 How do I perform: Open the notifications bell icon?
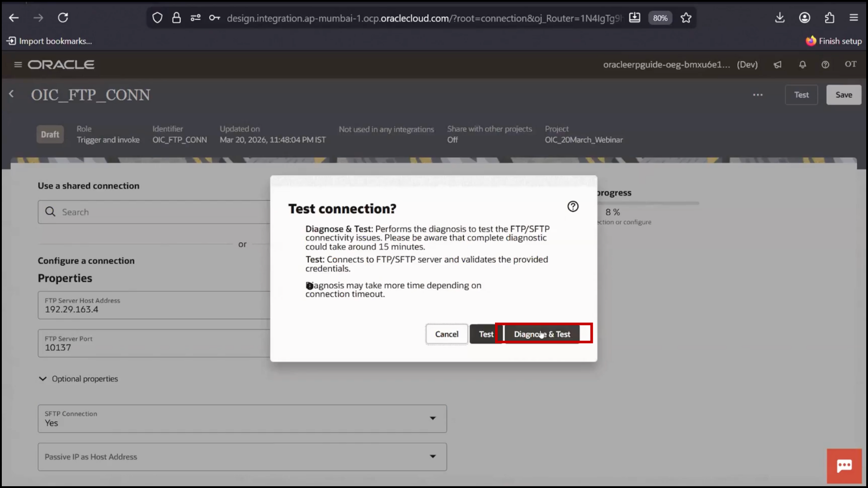pos(802,65)
